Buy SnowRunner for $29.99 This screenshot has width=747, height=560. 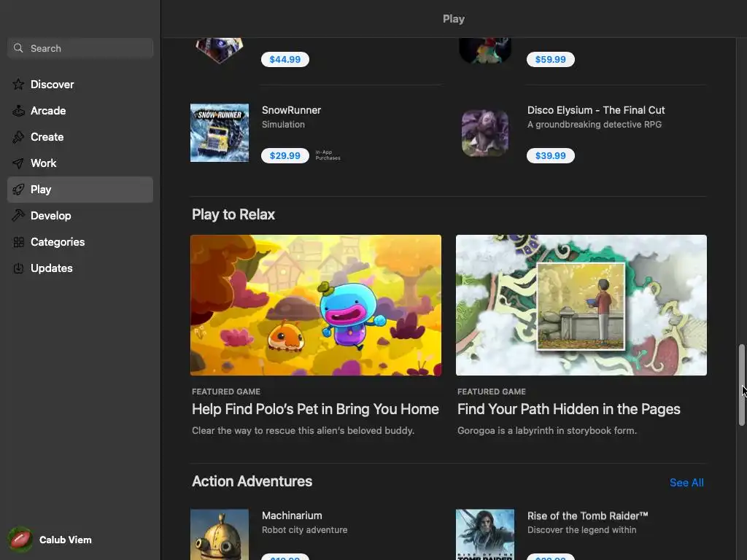pyautogui.click(x=285, y=156)
